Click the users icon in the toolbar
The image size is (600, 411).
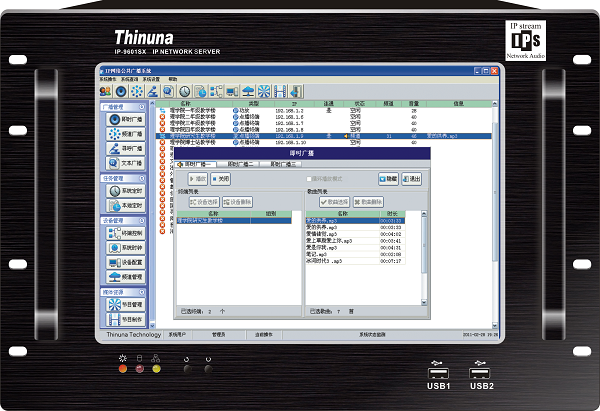coord(105,91)
